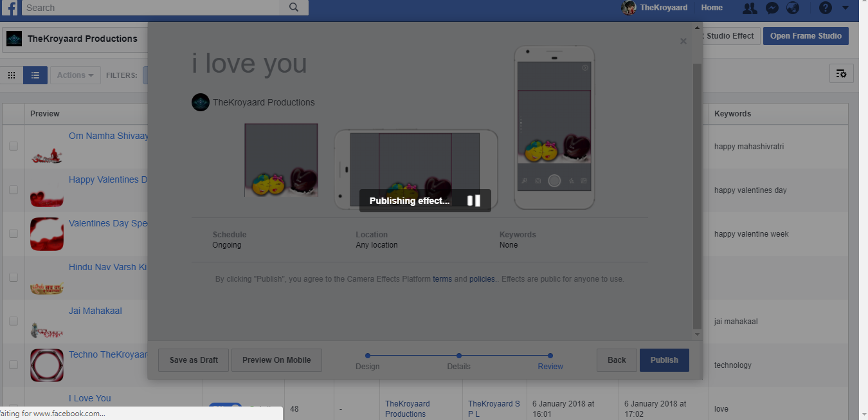Click dialog scrollbar down arrow
The height and width of the screenshot is (420, 868).
698,335
